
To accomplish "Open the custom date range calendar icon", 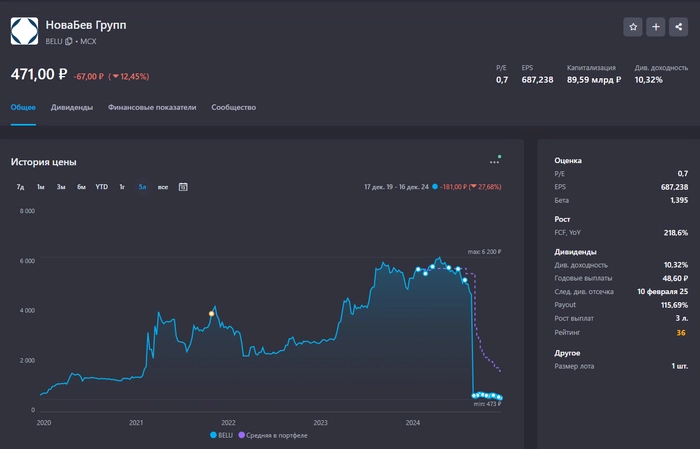I will tap(183, 187).
